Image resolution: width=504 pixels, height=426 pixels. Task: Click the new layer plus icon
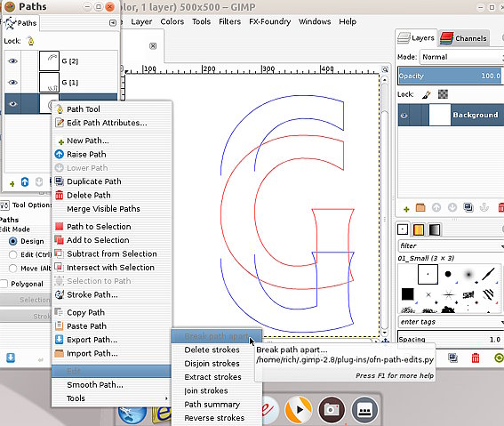(406, 209)
